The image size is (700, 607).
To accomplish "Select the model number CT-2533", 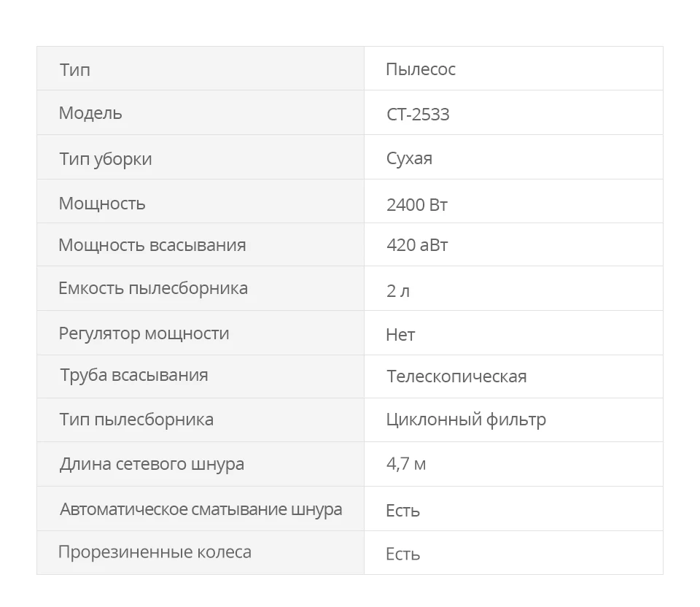I will coord(418,115).
